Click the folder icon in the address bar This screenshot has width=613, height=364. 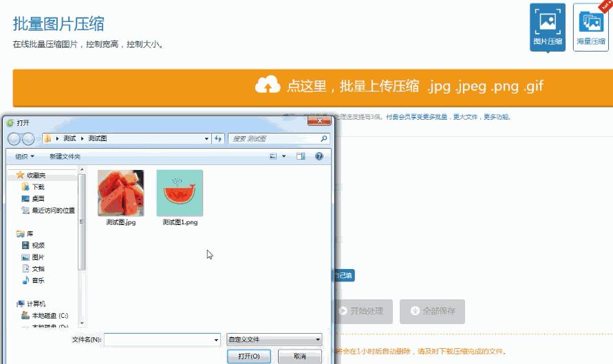[47, 138]
